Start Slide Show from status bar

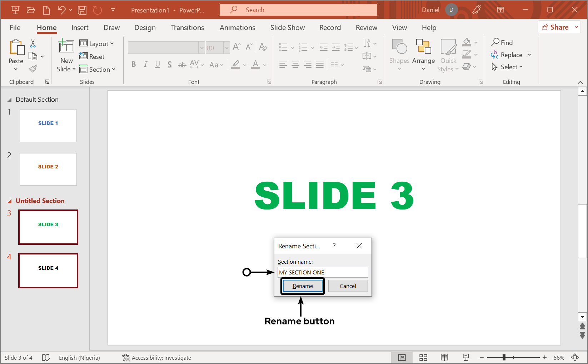point(466,357)
